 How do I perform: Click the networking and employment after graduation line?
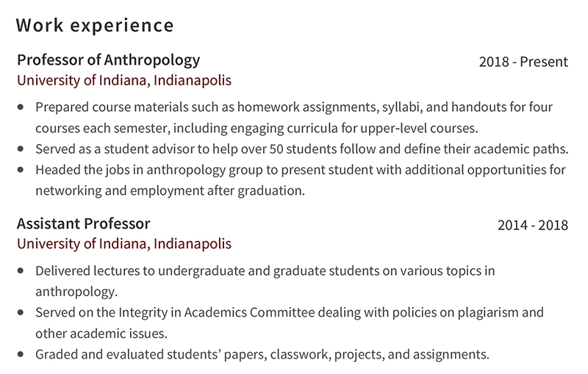(x=171, y=191)
